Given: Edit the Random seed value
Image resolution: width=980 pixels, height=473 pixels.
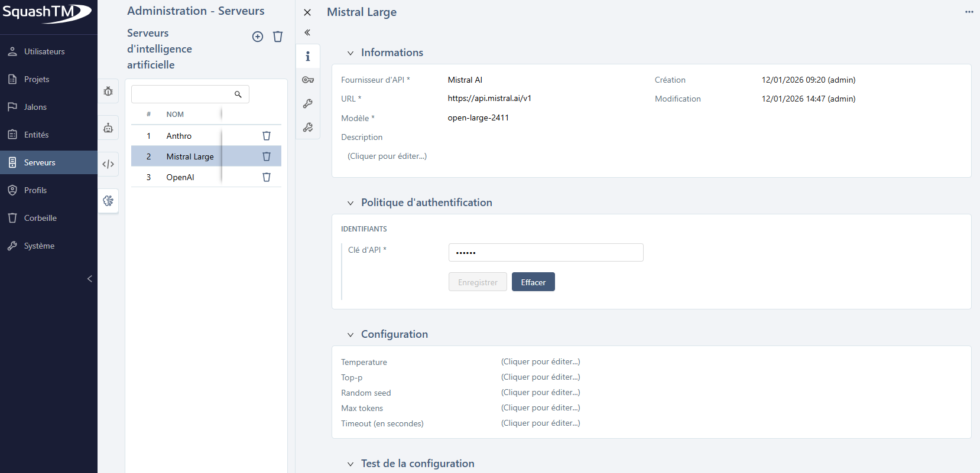Looking at the screenshot, I should [541, 392].
